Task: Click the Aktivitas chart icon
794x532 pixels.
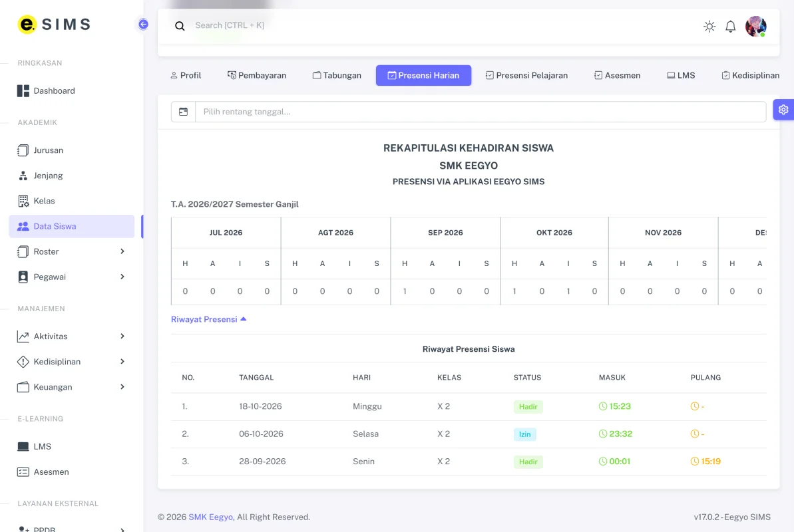Action: click(23, 336)
